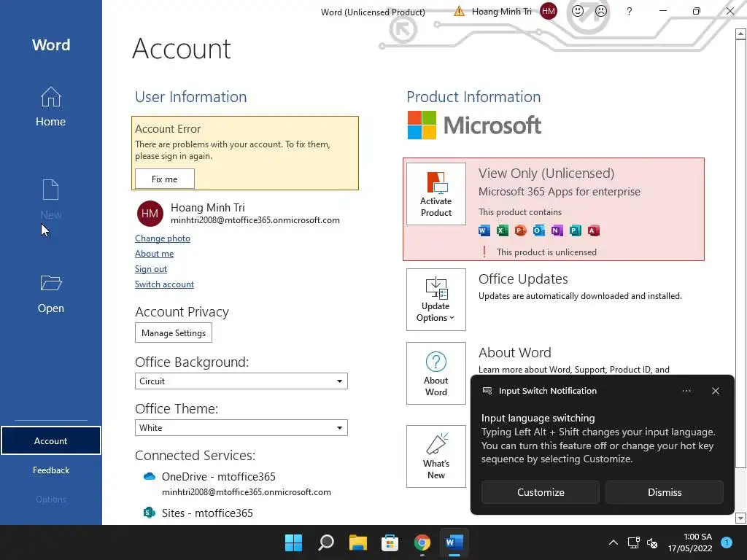
Task: Open Windows Start menu on taskbar
Action: (293, 542)
